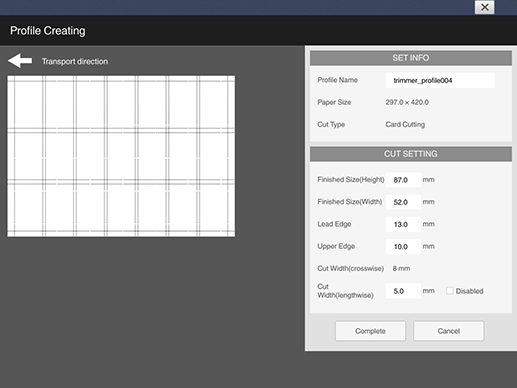Focus the Upper Edge value field
517x388 pixels.
tap(403, 247)
